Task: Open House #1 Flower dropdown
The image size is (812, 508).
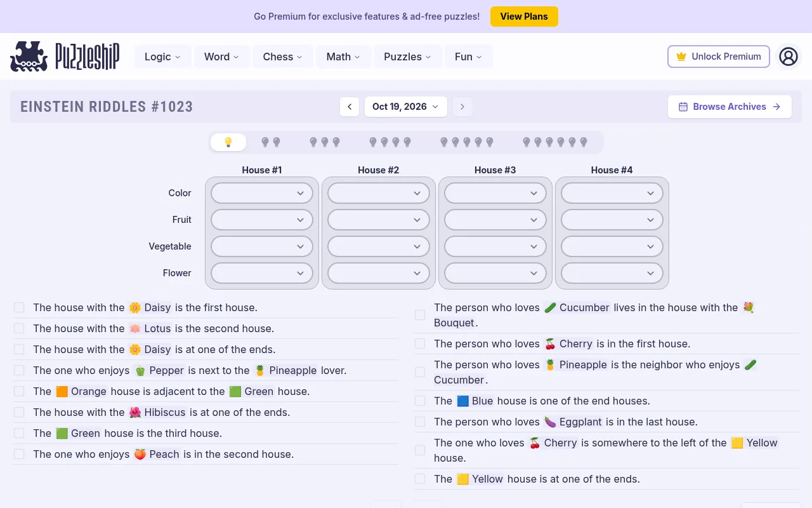Action: (262, 273)
